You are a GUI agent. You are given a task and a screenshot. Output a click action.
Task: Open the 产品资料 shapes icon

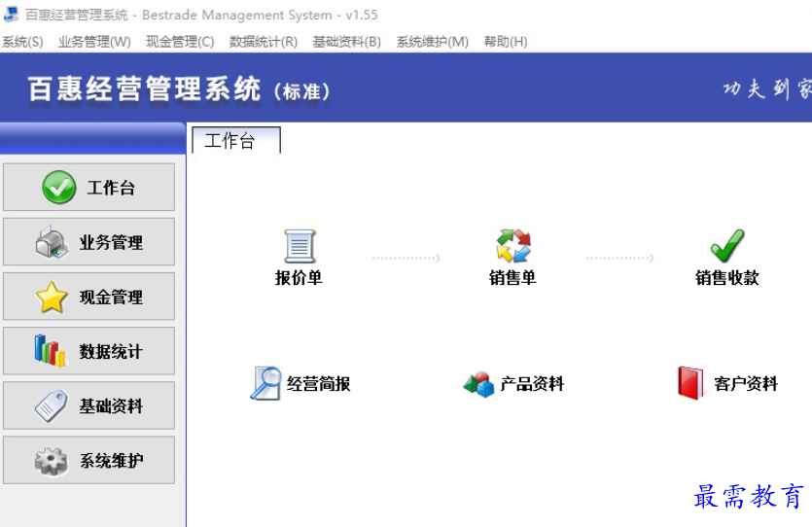(x=478, y=384)
